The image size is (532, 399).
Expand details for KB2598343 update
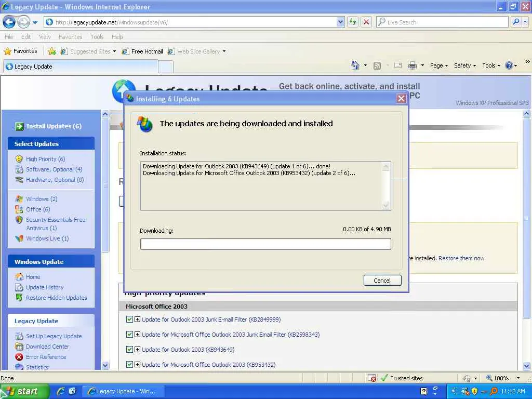click(137, 335)
